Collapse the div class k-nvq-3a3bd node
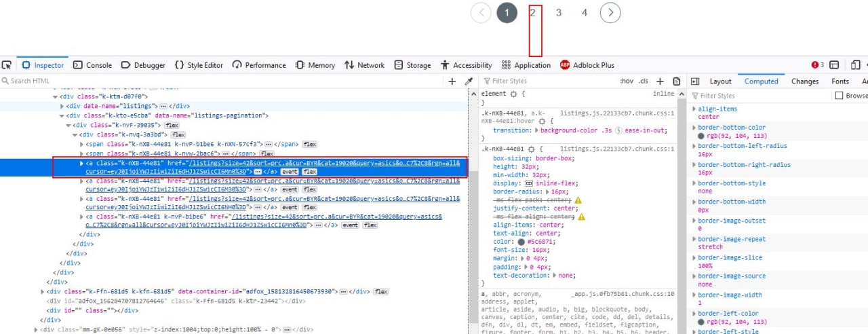This screenshot has width=868, height=334. pos(75,134)
